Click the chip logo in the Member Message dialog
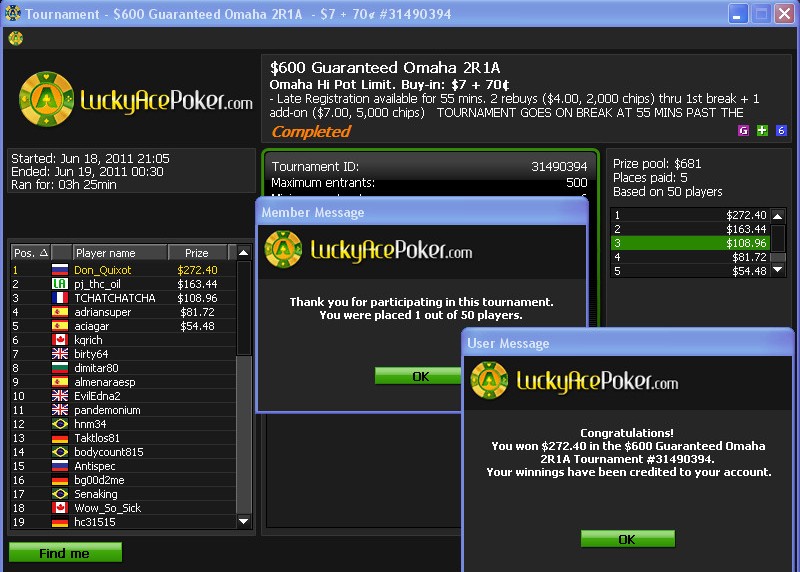The image size is (800, 572). [283, 250]
